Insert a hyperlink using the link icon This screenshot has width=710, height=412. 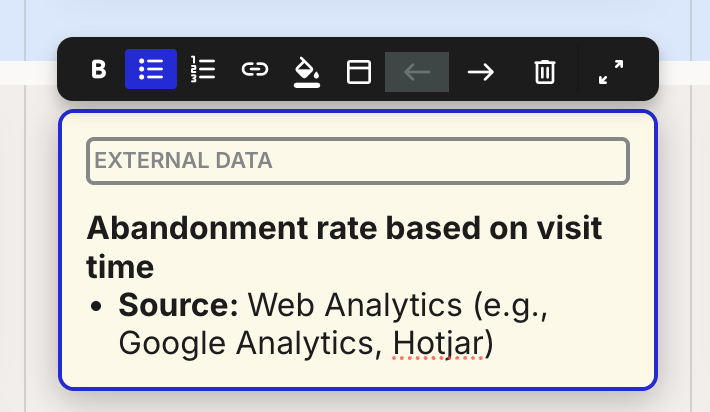pyautogui.click(x=255, y=70)
